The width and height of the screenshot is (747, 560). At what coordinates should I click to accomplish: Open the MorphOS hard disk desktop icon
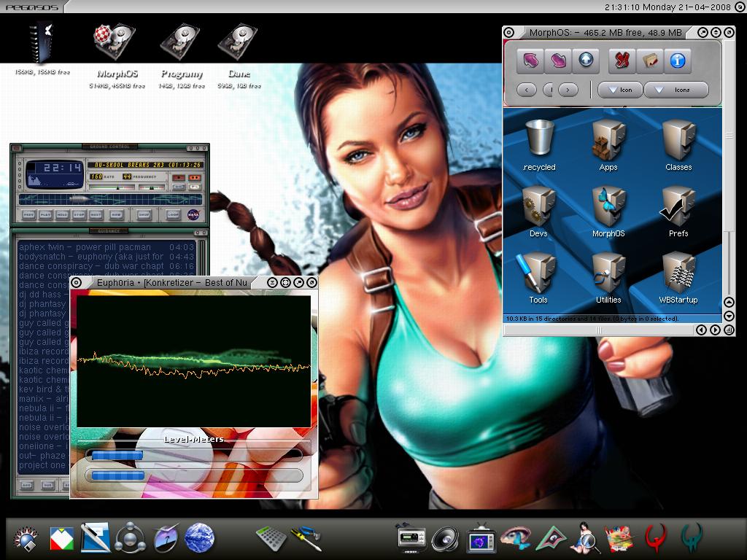click(115, 43)
